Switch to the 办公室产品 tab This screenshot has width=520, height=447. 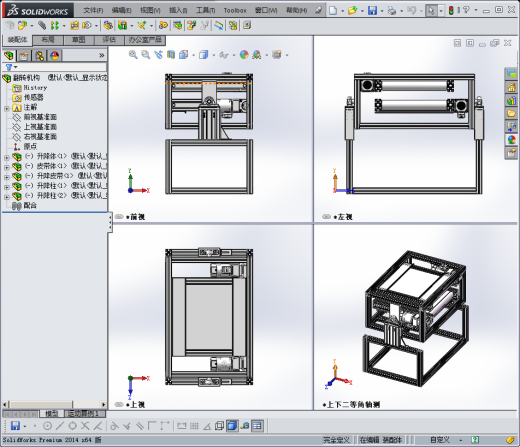(x=145, y=40)
